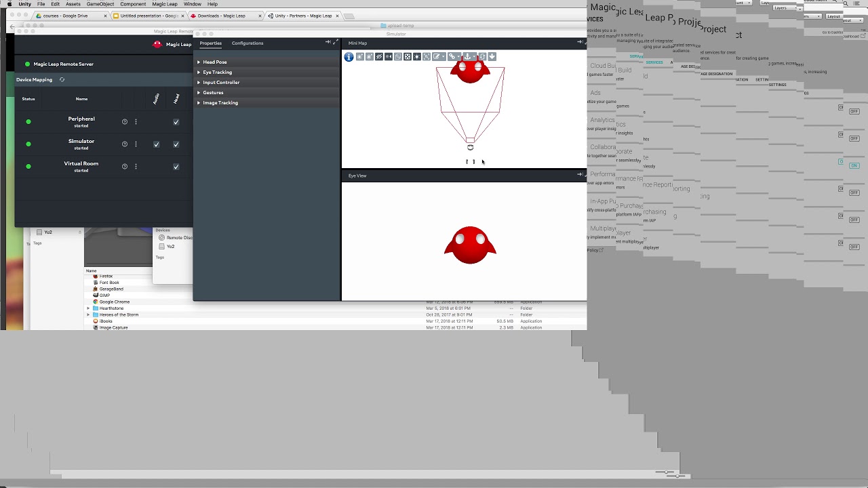Switch to the Configurations tab
868x488 pixels.
(248, 43)
